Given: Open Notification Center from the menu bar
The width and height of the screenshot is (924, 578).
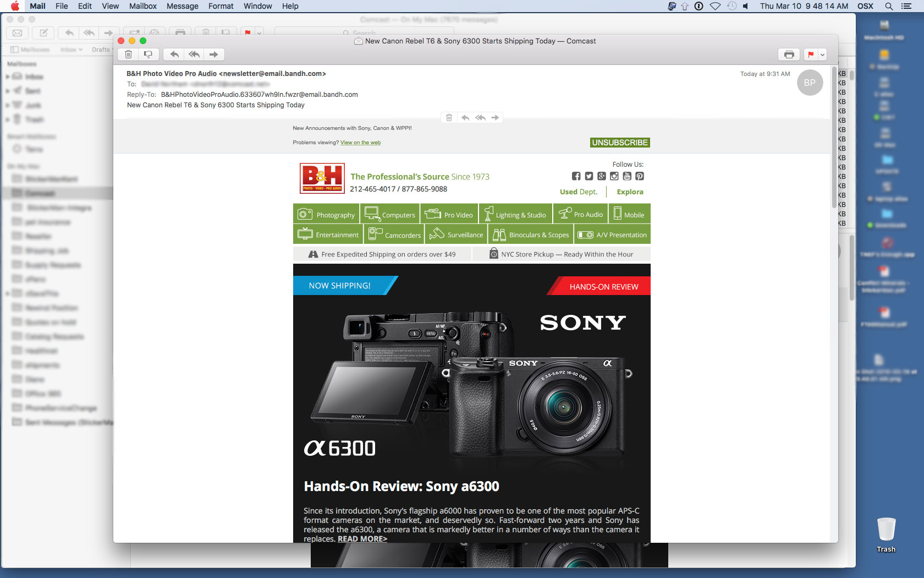Looking at the screenshot, I should [x=906, y=6].
